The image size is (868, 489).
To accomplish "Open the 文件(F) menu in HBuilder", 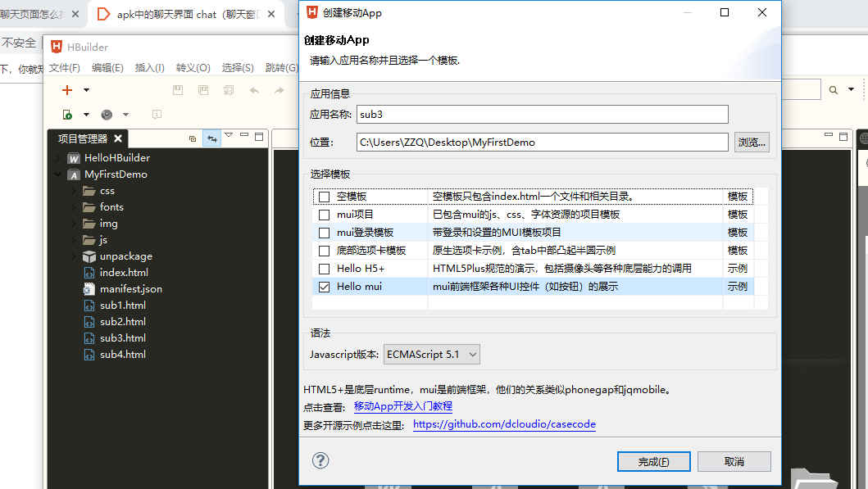I will 64,67.
